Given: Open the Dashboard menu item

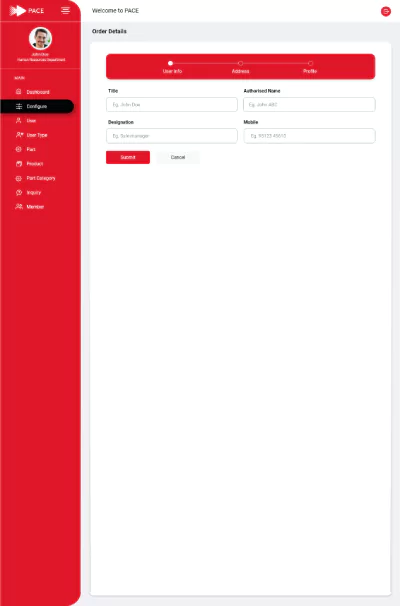Looking at the screenshot, I should pyautogui.click(x=38, y=92).
